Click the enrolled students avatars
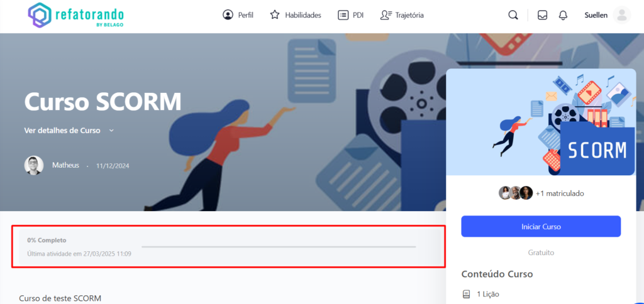The width and height of the screenshot is (644, 304). coord(516,193)
